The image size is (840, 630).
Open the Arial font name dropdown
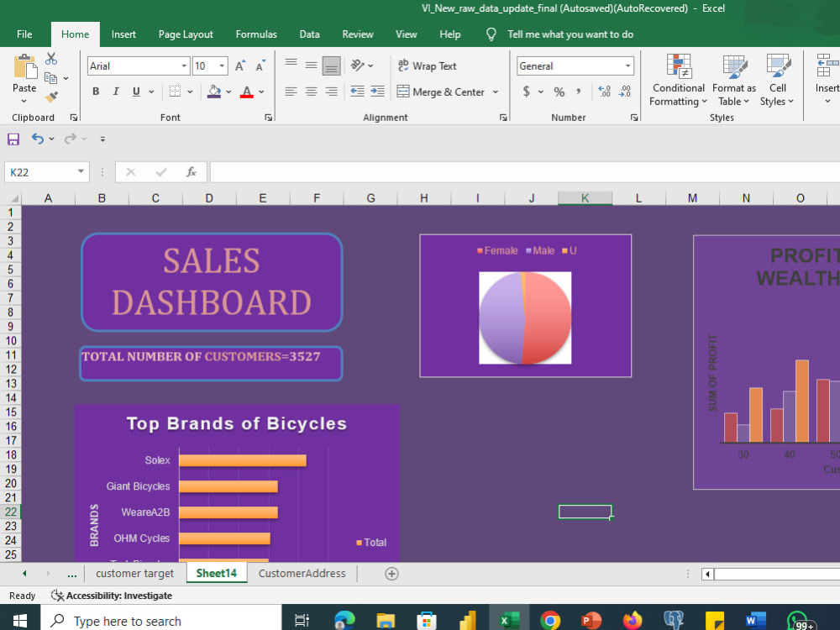click(x=184, y=66)
